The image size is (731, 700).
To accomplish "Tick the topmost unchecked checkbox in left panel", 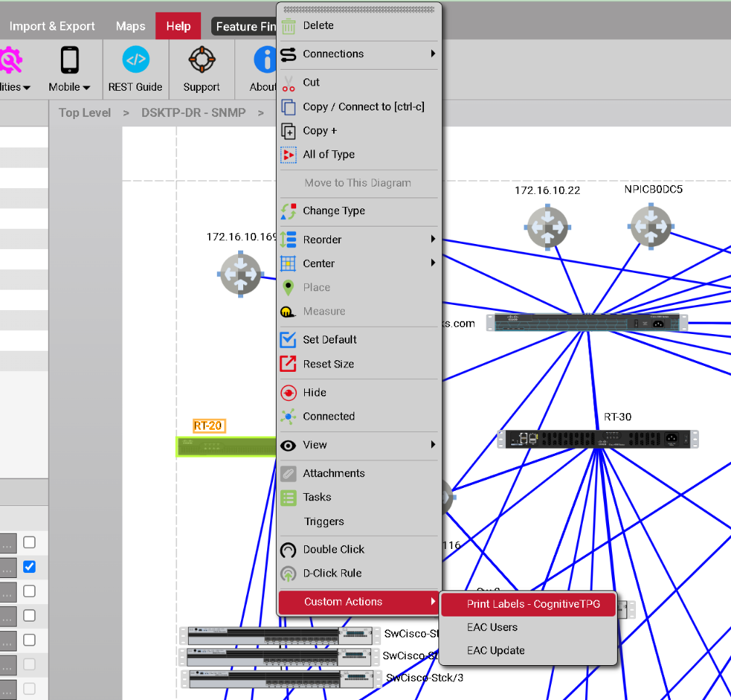I will 29,542.
